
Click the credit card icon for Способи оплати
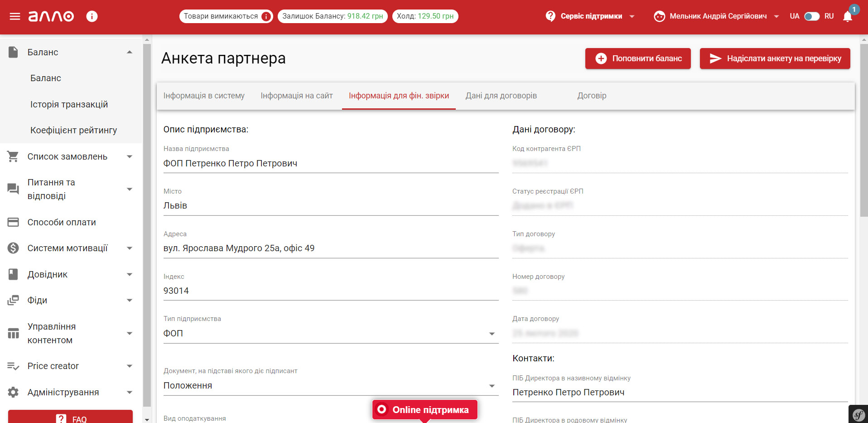click(13, 222)
